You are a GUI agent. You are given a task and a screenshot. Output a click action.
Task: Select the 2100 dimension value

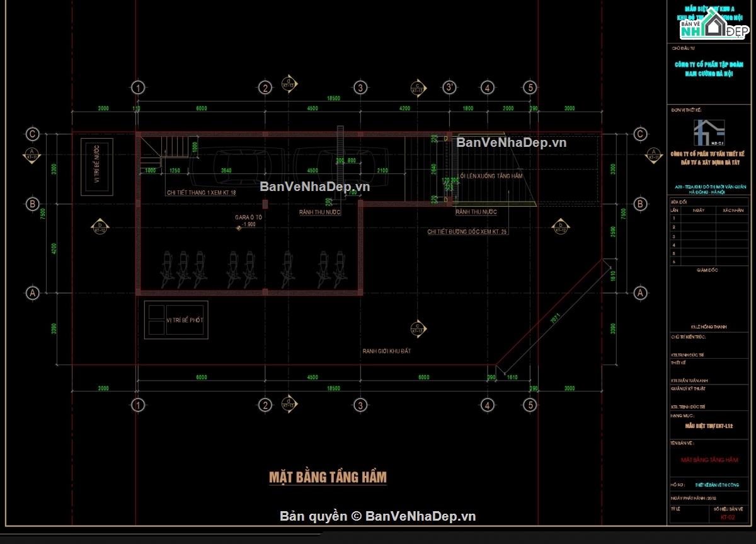pos(382,170)
